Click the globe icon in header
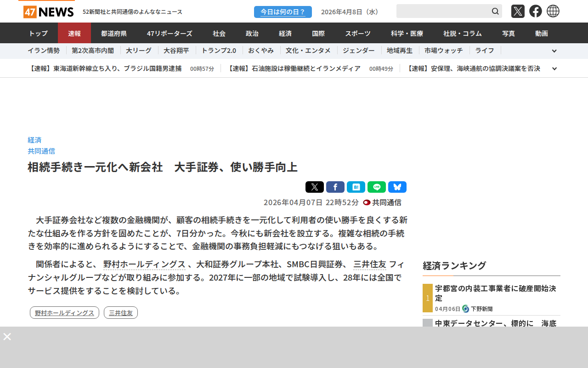The width and height of the screenshot is (588, 368). pyautogui.click(x=553, y=11)
